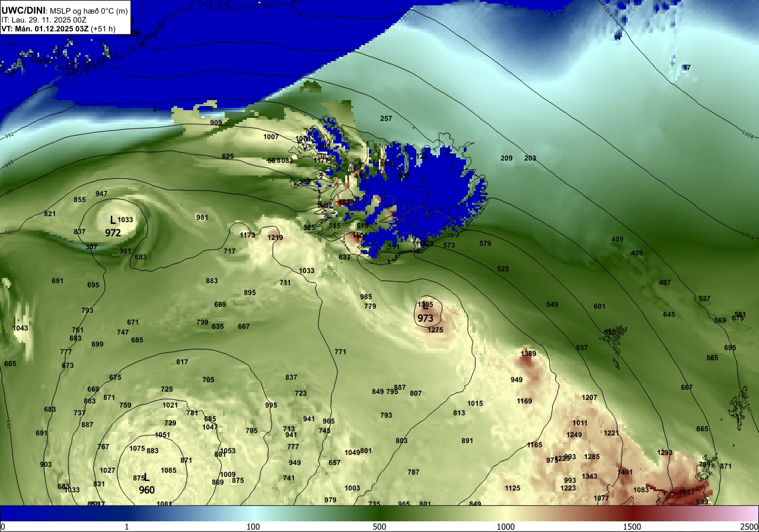Click the 1173 height value
Viewport: 759px width, 532px height.
pyautogui.click(x=247, y=235)
